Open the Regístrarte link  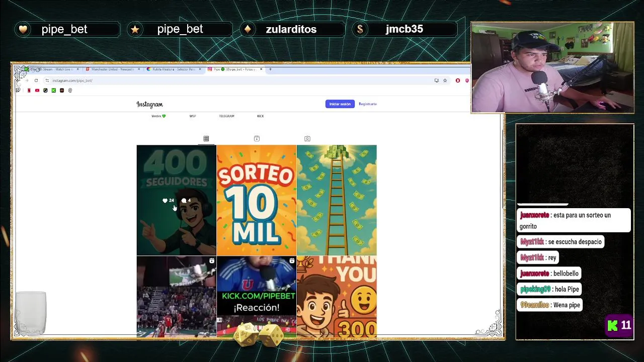[x=367, y=104]
